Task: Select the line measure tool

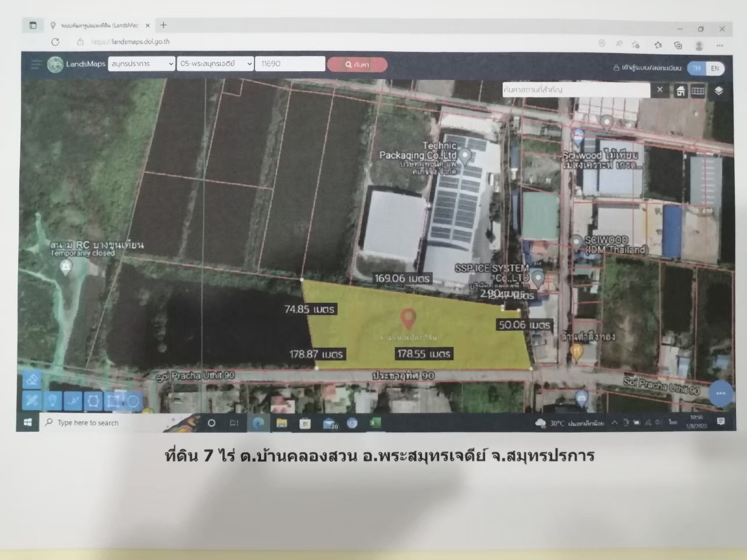Action: click(73, 400)
